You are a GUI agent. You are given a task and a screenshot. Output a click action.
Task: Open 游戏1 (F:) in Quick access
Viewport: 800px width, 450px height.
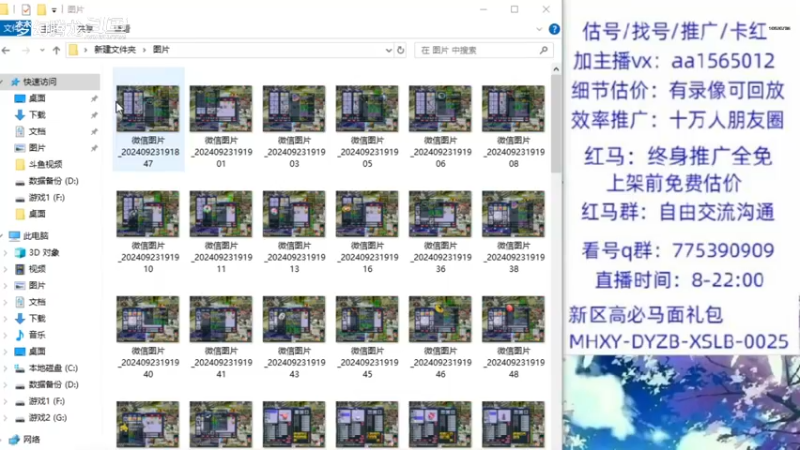(x=46, y=197)
